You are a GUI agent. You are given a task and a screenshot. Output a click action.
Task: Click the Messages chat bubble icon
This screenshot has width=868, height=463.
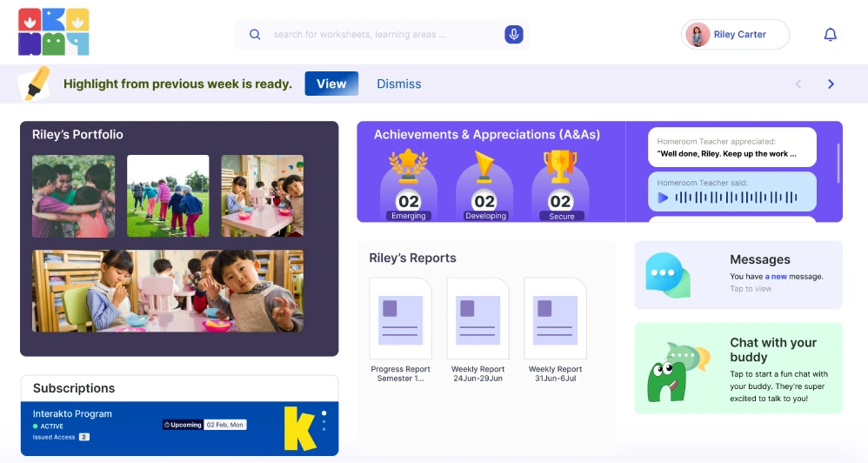point(667,275)
